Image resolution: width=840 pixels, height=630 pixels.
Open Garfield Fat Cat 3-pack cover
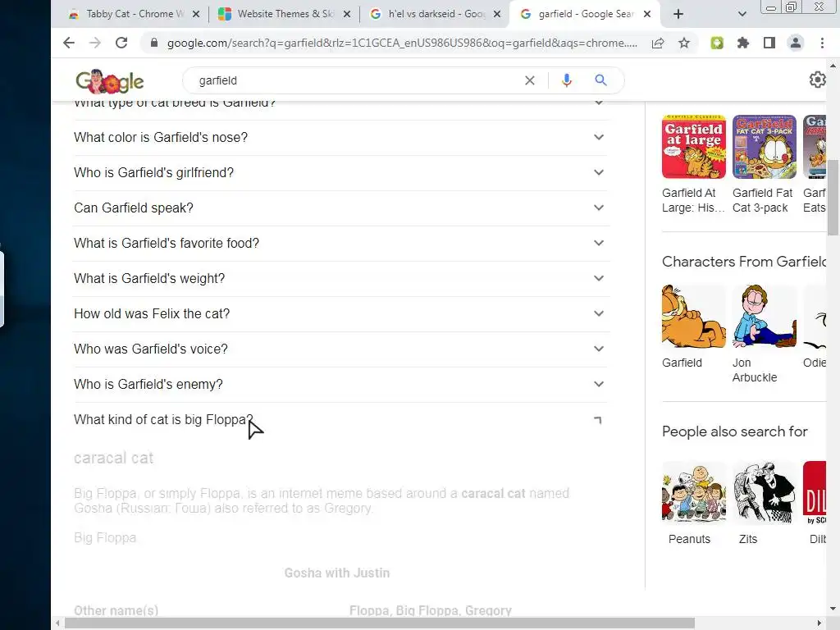(x=765, y=147)
